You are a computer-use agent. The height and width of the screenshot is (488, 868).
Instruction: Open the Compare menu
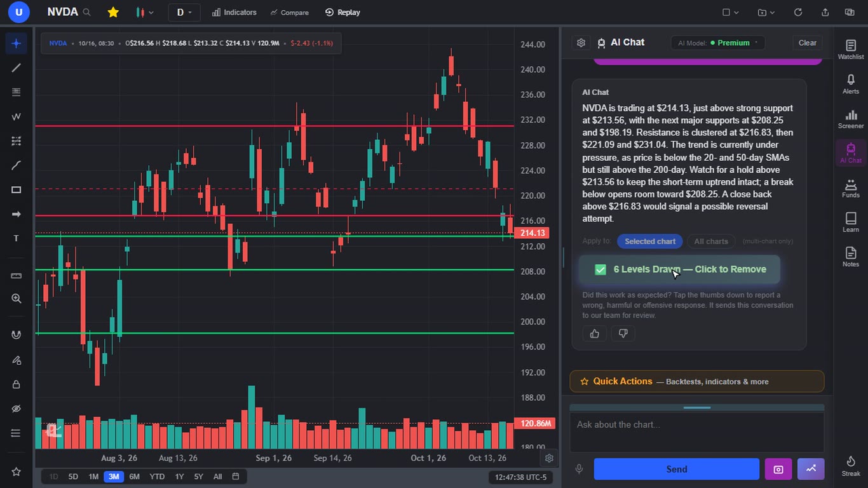pyautogui.click(x=289, y=12)
